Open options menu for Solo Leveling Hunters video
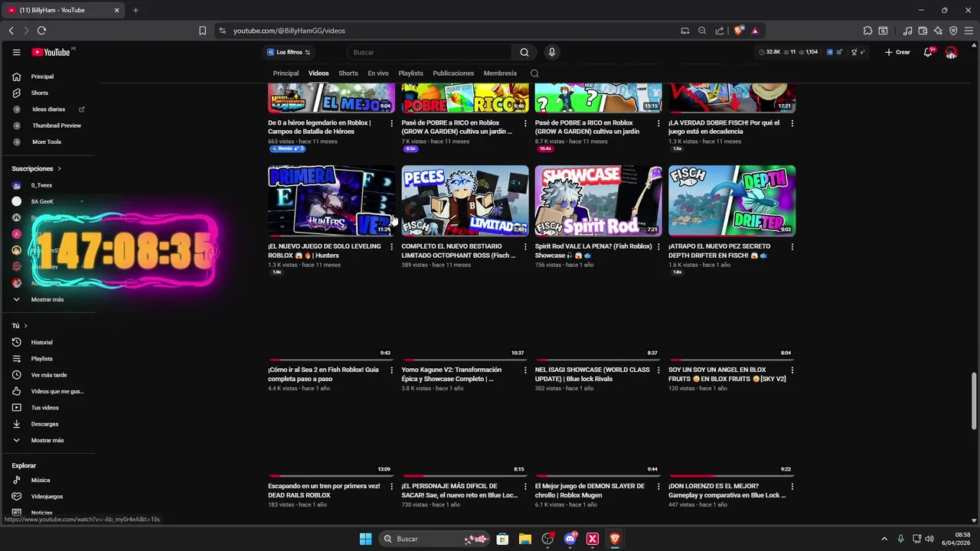 (392, 247)
